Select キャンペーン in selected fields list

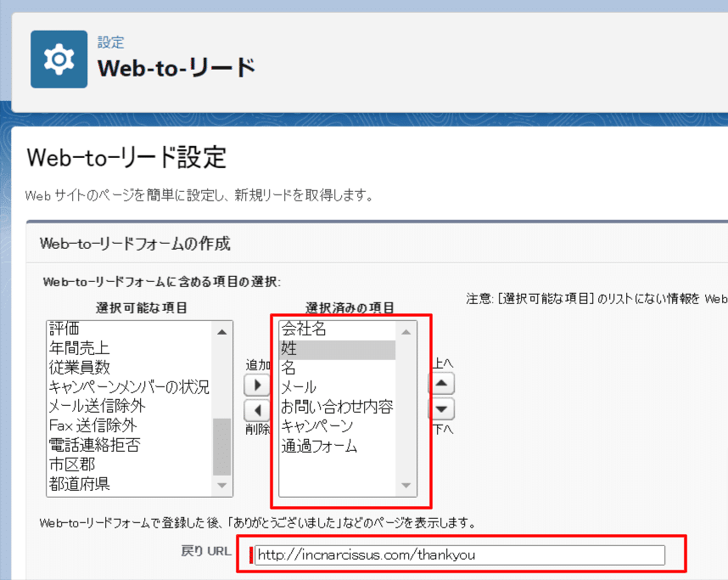click(338, 426)
